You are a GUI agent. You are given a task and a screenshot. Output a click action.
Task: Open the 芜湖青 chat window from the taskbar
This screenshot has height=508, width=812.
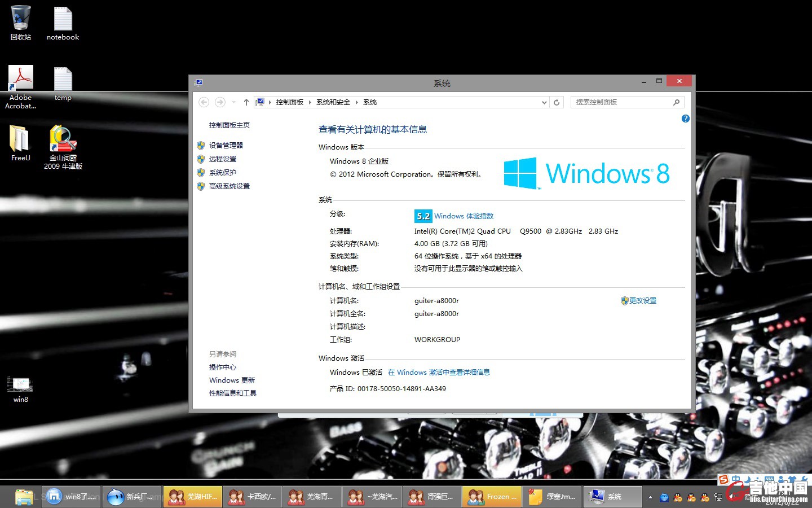(312, 497)
